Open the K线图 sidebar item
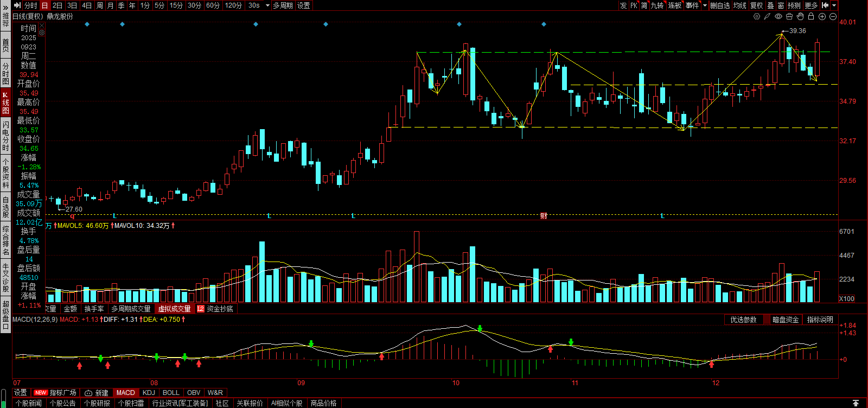The height and width of the screenshot is (408, 868). pyautogui.click(x=5, y=103)
